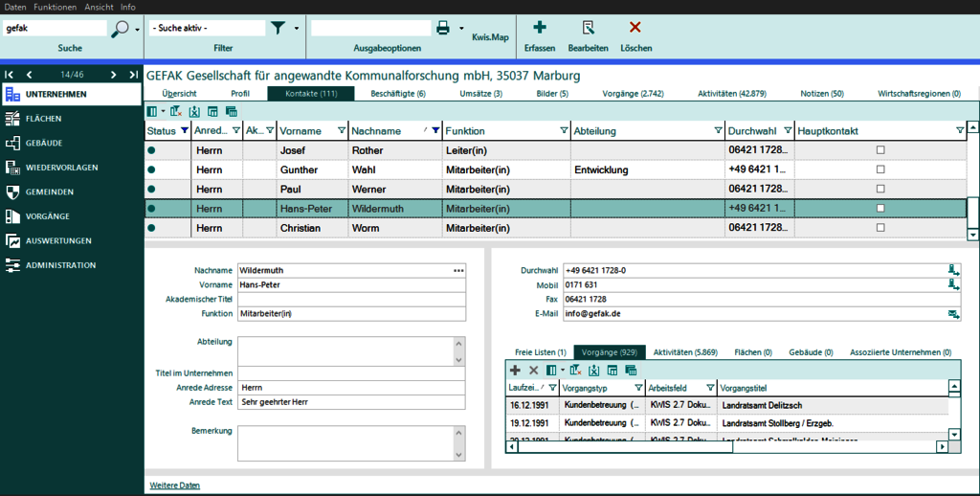Open the Daten menu
The width and height of the screenshot is (980, 496).
(x=15, y=7)
